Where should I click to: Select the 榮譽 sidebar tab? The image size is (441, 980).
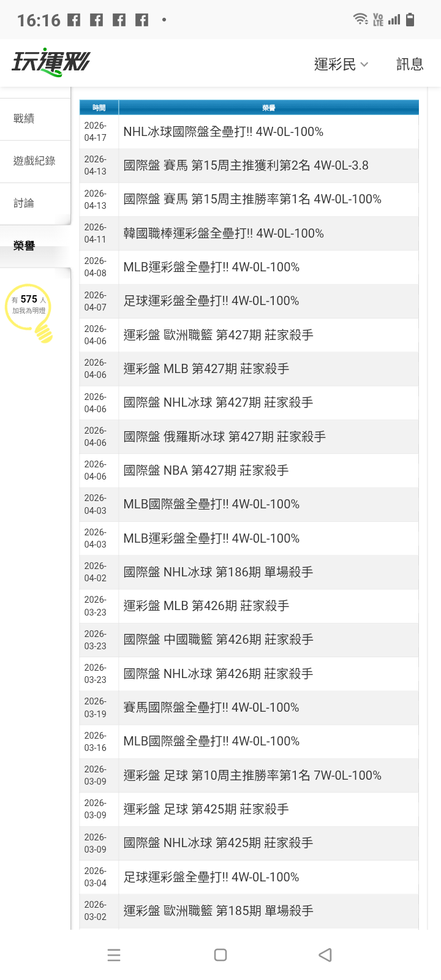click(24, 246)
